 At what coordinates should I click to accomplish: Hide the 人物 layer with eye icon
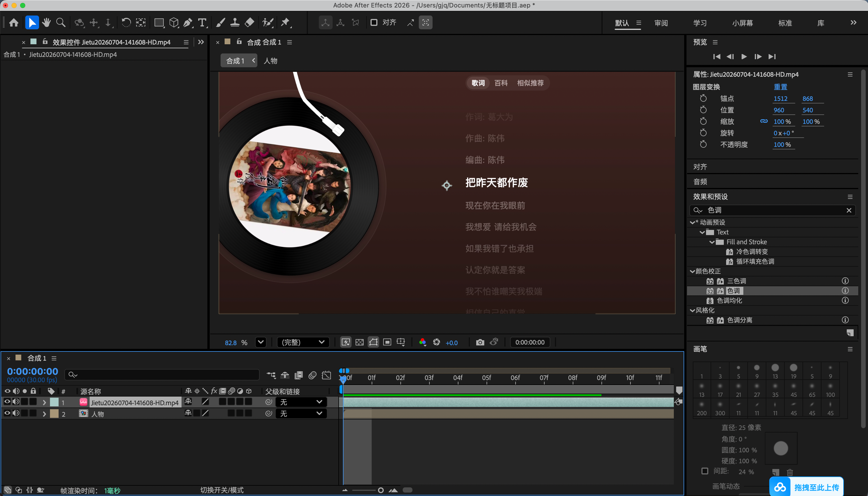[x=7, y=413]
